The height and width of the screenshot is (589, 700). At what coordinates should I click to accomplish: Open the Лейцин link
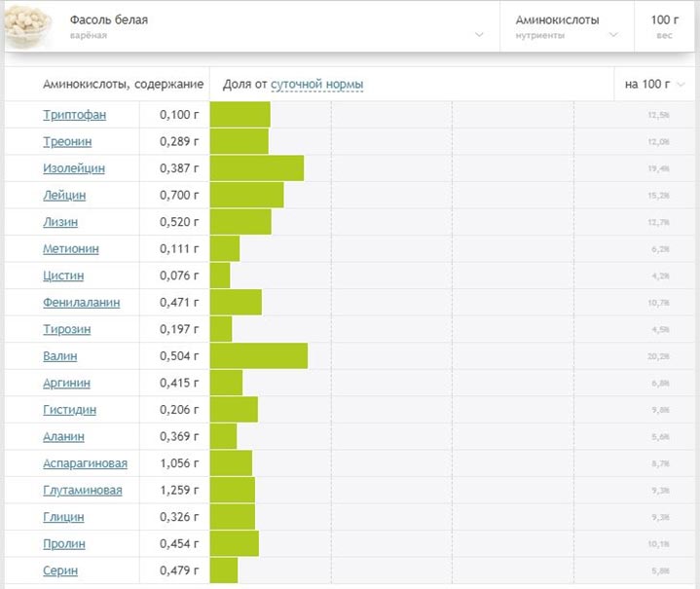(x=64, y=195)
